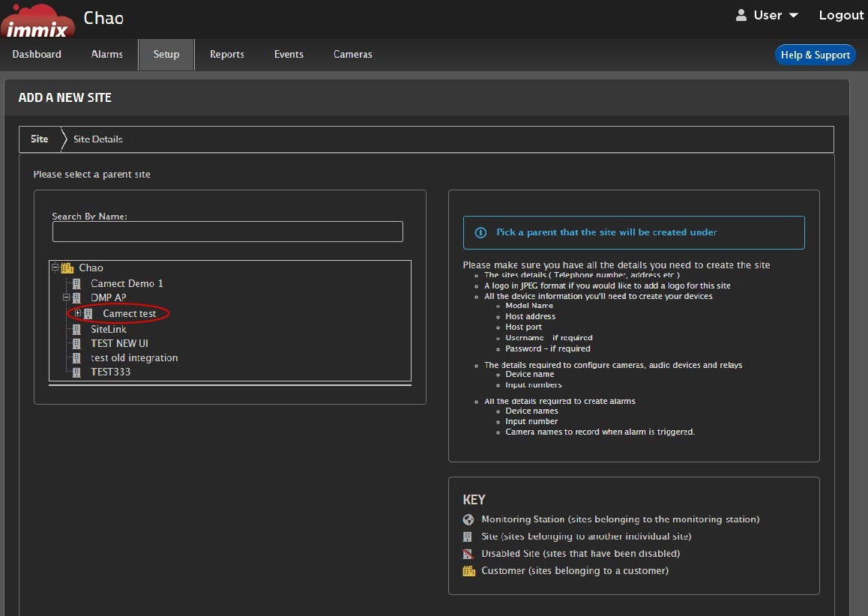Click the info icon in the blue notice box
The image size is (868, 616).
(x=481, y=233)
